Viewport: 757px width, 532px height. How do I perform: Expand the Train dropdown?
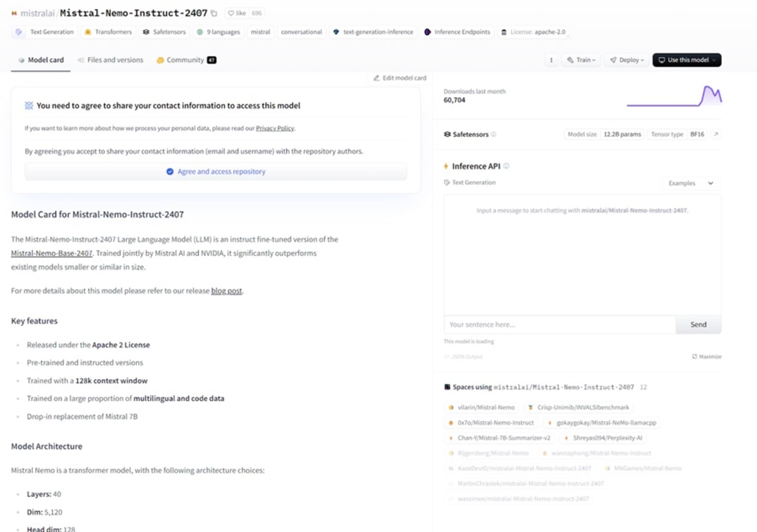581,60
